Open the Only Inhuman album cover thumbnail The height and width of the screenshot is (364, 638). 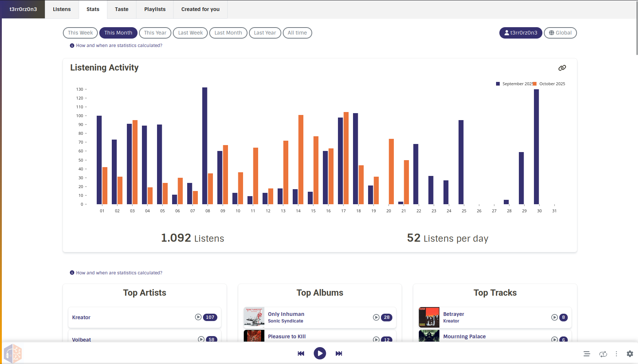[254, 317]
